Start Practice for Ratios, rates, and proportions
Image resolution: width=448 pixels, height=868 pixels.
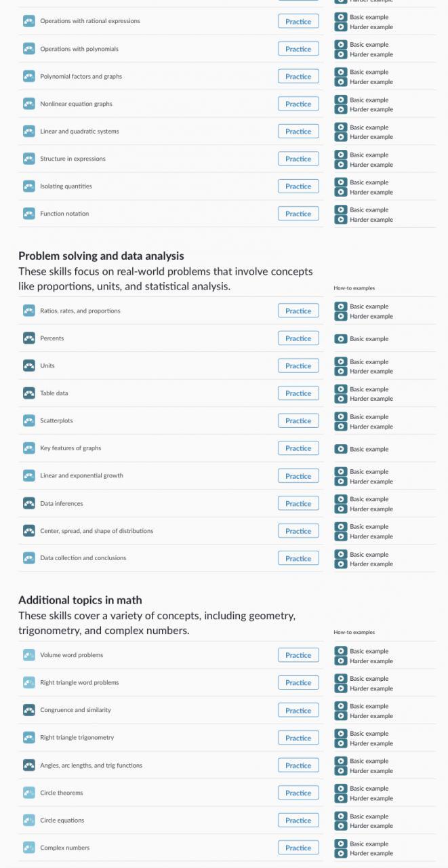298,311
